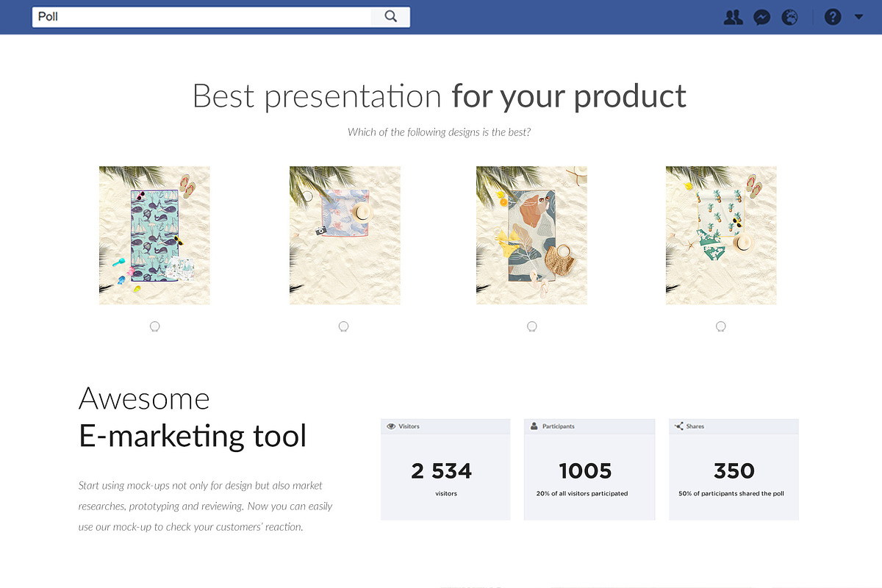
Task: Click the share icon beside Shares
Action: (x=679, y=426)
